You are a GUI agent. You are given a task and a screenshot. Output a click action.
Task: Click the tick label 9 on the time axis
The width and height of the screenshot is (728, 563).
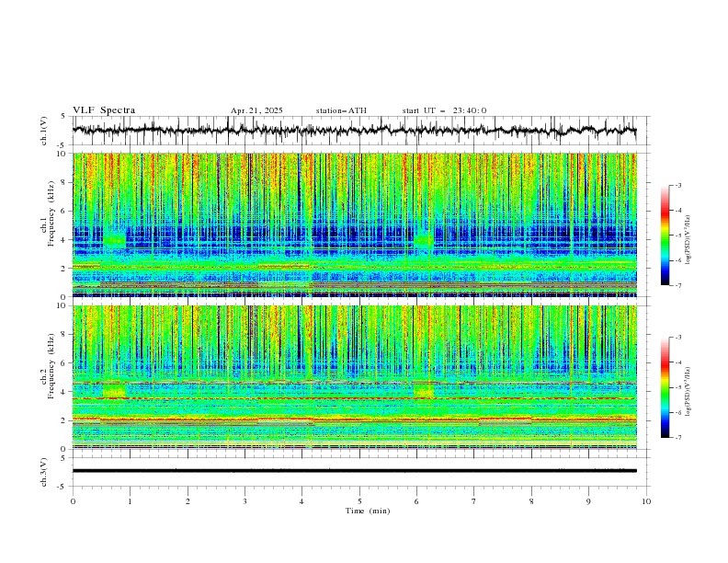click(x=588, y=501)
